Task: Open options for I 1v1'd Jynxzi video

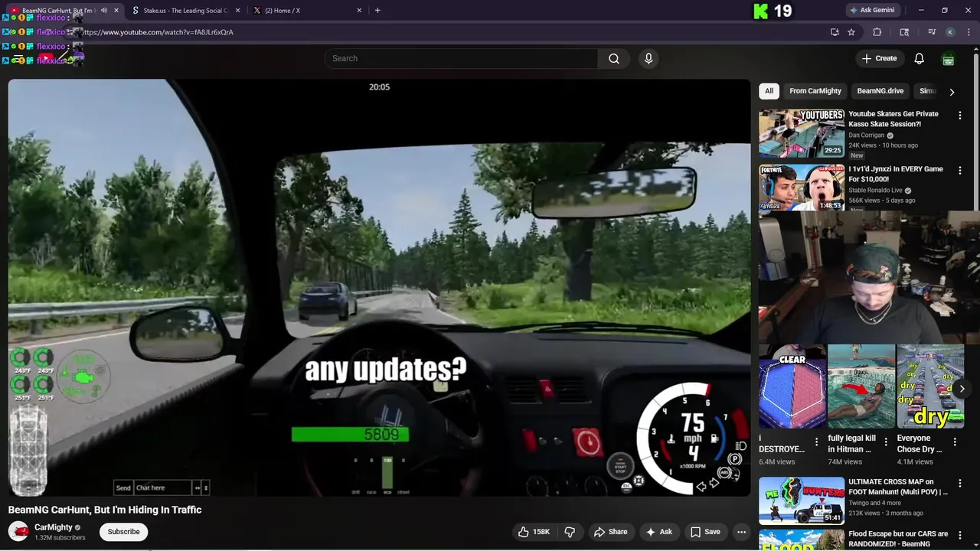Action: [960, 171]
